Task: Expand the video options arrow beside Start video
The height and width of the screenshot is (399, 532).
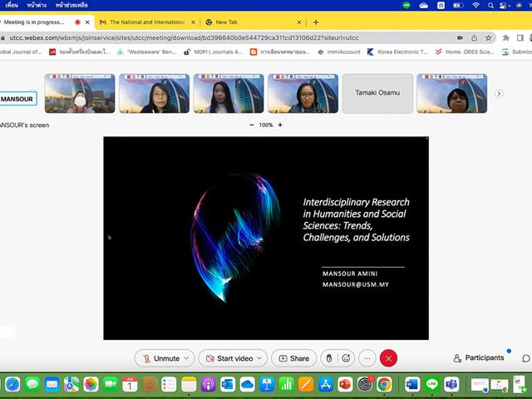Action: (x=259, y=358)
